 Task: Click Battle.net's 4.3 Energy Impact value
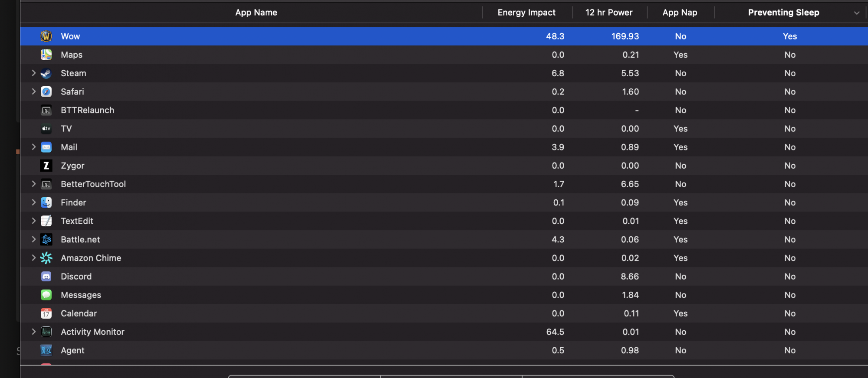[558, 239]
